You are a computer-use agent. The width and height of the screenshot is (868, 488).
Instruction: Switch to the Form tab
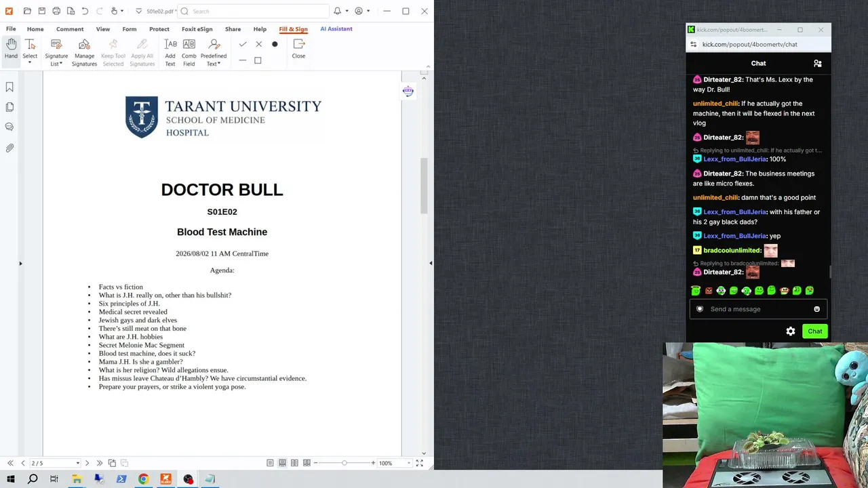[x=130, y=29]
